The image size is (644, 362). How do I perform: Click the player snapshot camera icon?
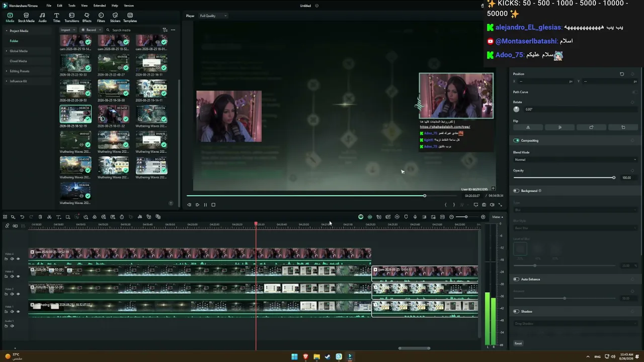click(x=484, y=205)
